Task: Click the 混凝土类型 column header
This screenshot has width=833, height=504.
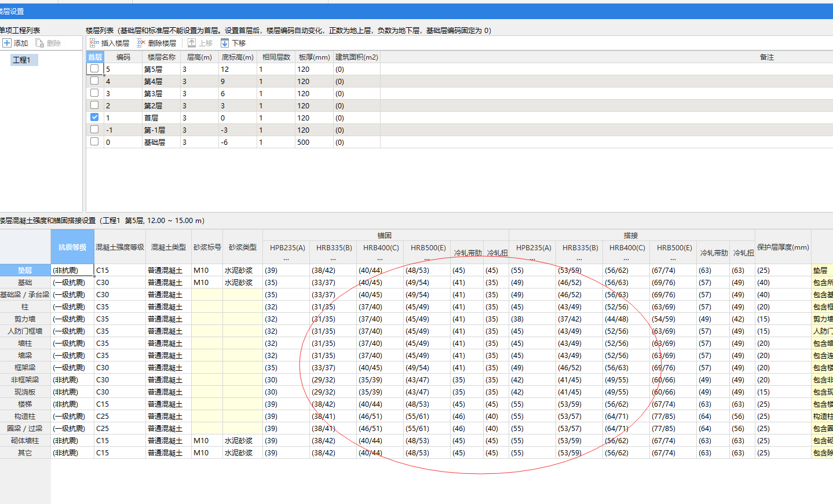Action: pyautogui.click(x=169, y=247)
